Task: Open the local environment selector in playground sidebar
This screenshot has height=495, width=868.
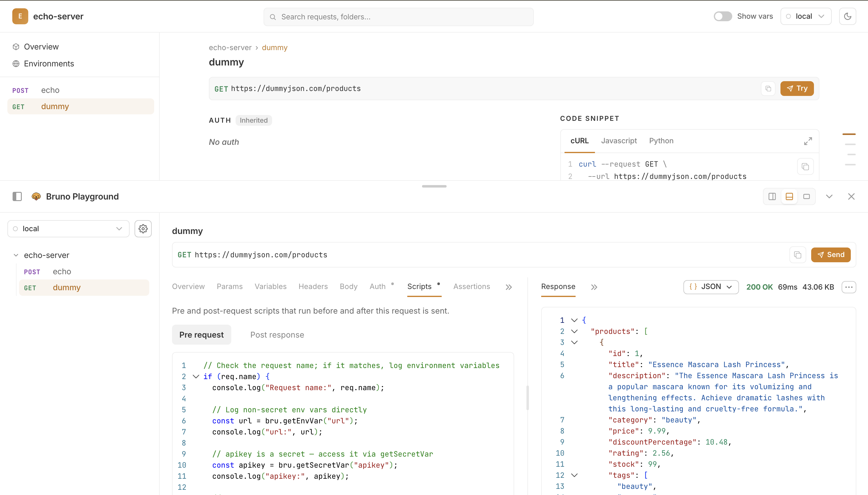Action: pyautogui.click(x=68, y=229)
